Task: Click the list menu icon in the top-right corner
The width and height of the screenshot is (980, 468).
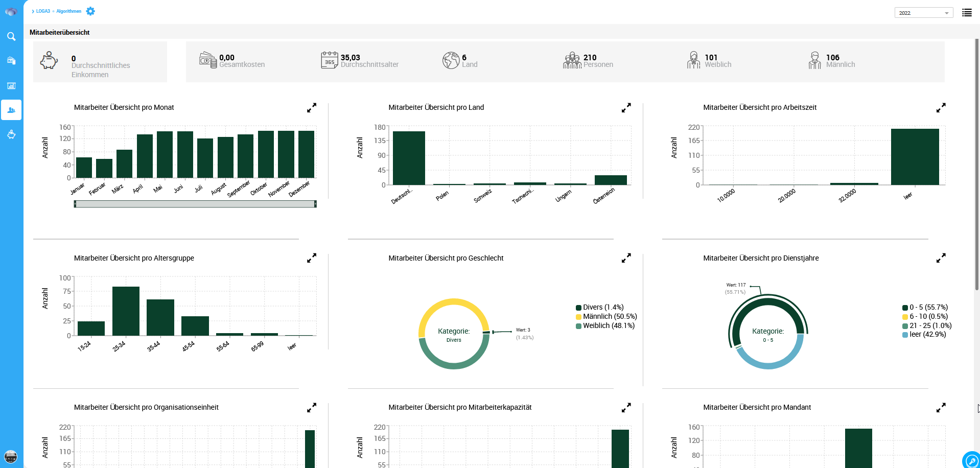Action: click(x=967, y=12)
